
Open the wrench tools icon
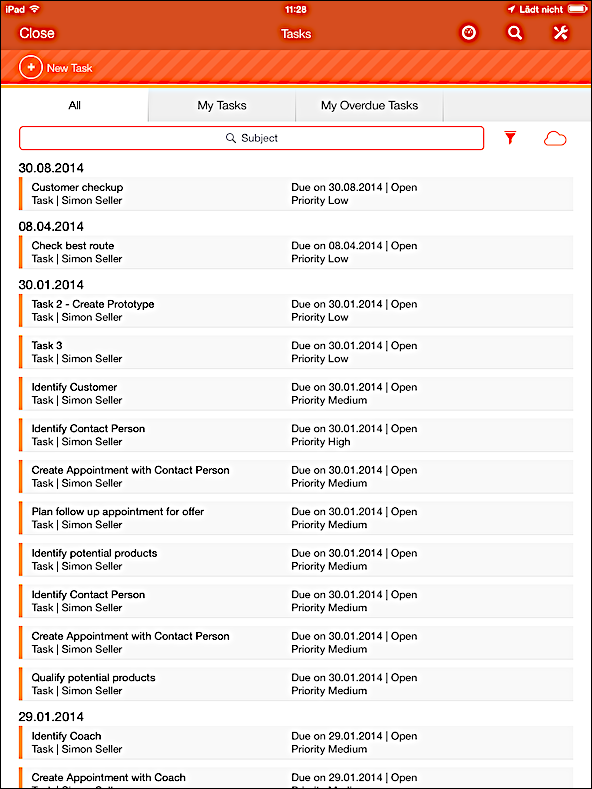point(560,33)
